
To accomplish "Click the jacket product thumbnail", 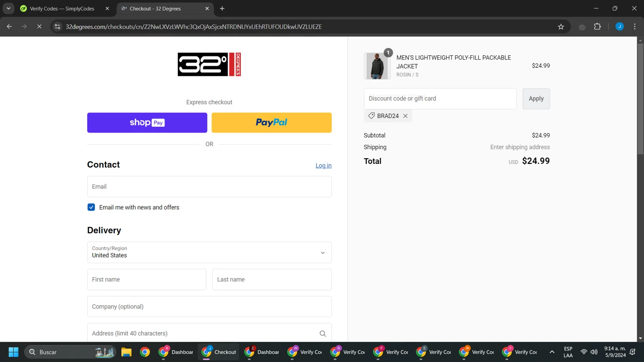I will (377, 66).
